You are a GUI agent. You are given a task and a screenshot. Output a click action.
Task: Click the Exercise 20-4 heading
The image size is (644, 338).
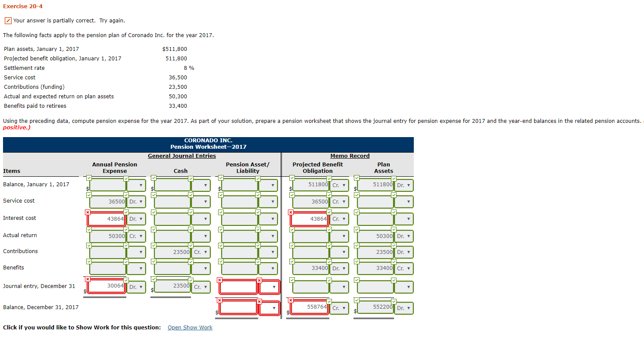[23, 6]
